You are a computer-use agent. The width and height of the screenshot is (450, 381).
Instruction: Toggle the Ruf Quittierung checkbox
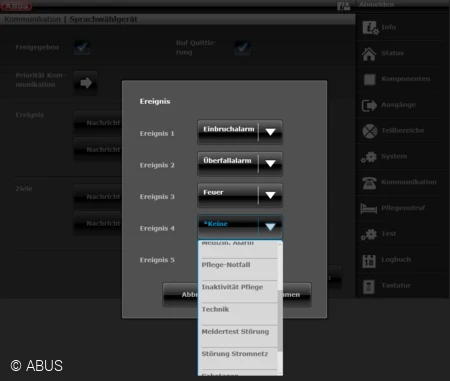click(243, 47)
